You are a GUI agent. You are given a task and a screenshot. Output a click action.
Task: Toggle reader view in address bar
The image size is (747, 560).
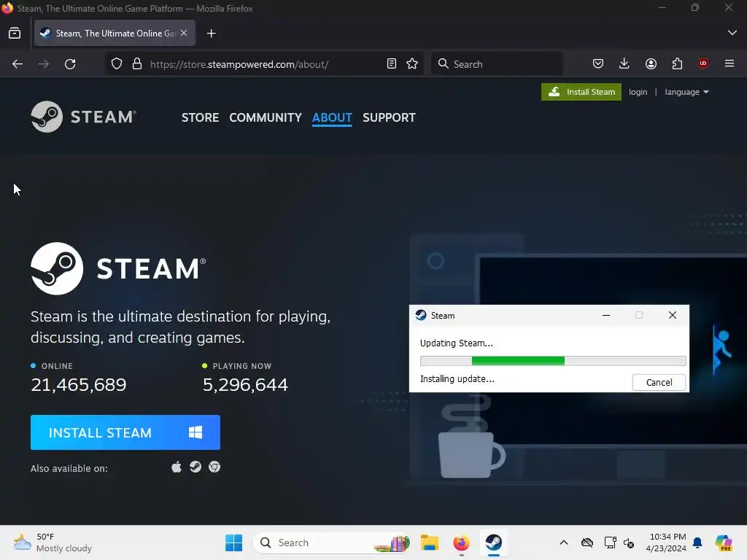click(x=392, y=64)
